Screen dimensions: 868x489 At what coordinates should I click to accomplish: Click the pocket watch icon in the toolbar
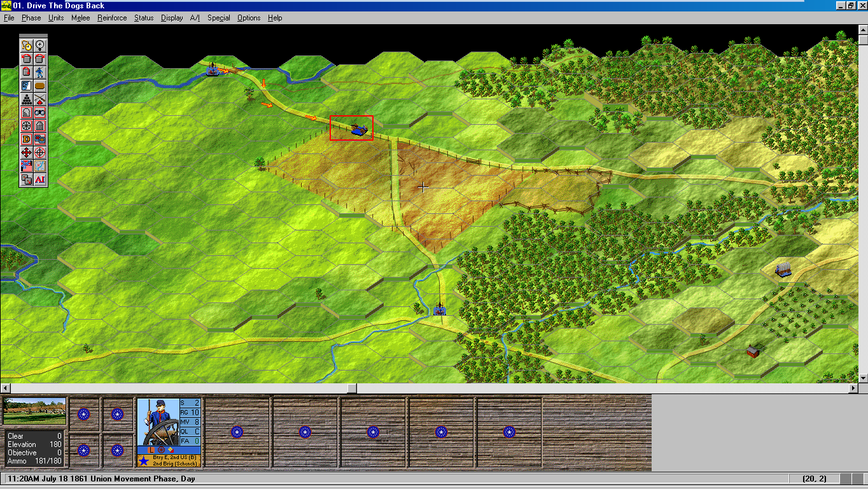point(26,45)
